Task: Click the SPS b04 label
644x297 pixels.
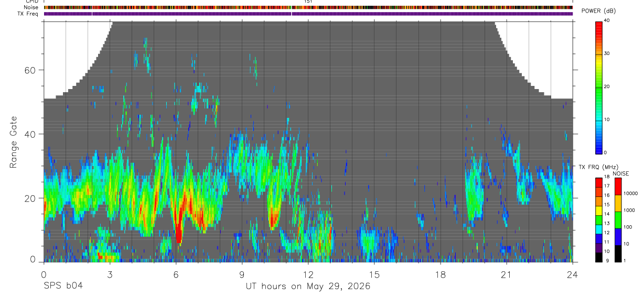Action: [x=63, y=286]
